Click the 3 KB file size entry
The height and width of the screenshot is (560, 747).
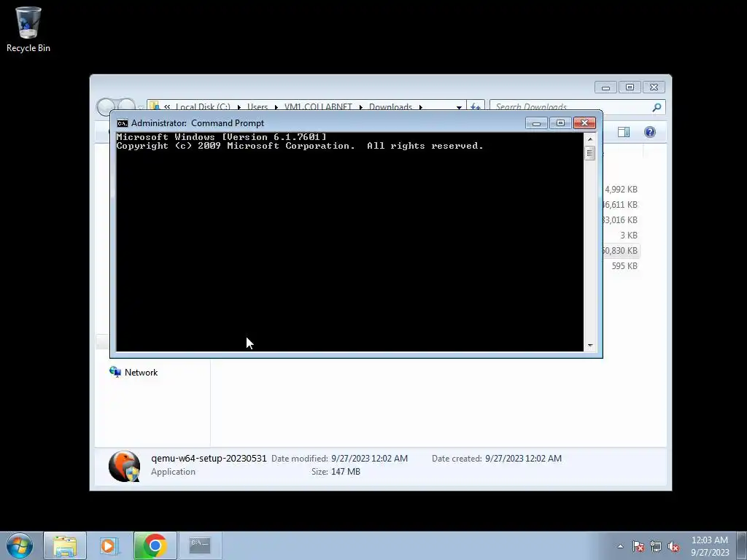(x=628, y=236)
